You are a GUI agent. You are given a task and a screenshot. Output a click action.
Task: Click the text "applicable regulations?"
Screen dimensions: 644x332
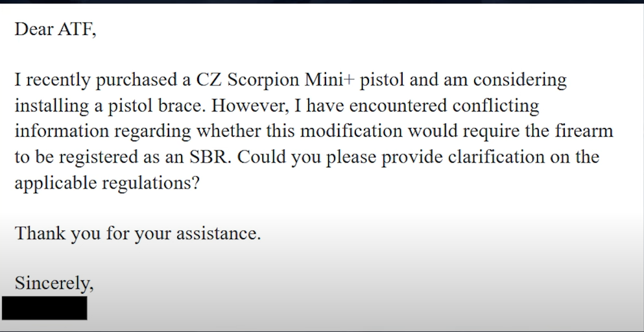(x=106, y=183)
